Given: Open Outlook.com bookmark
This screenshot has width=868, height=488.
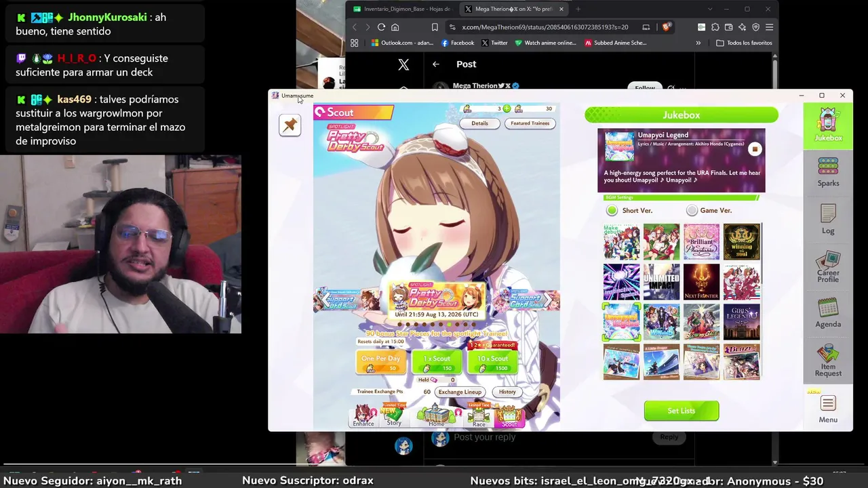Looking at the screenshot, I should click(x=402, y=43).
